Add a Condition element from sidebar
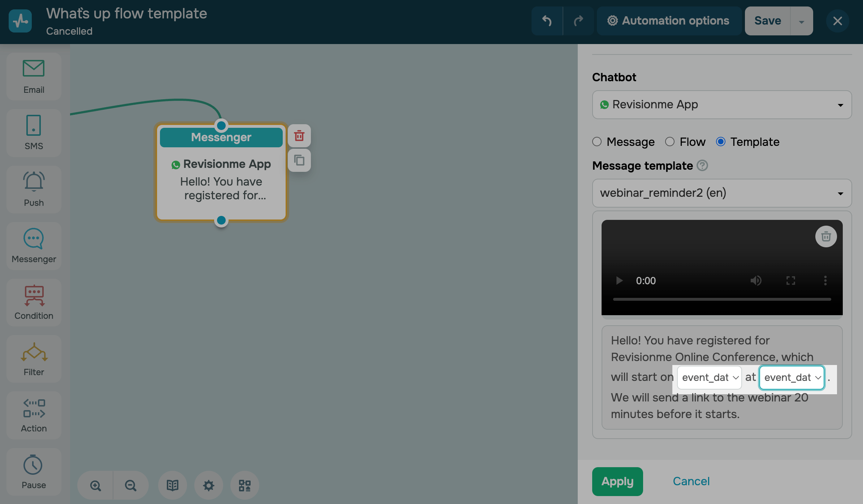This screenshot has width=863, height=504. pyautogui.click(x=34, y=302)
